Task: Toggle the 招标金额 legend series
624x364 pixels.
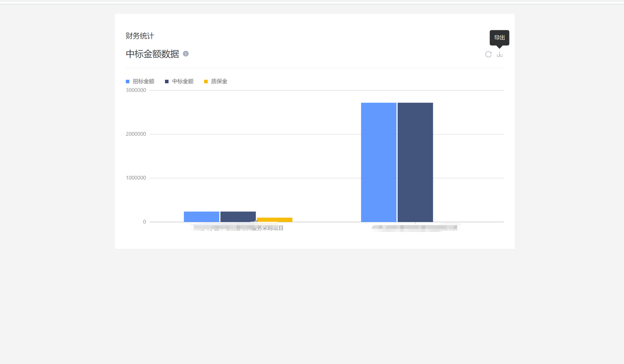Action: tap(140, 81)
